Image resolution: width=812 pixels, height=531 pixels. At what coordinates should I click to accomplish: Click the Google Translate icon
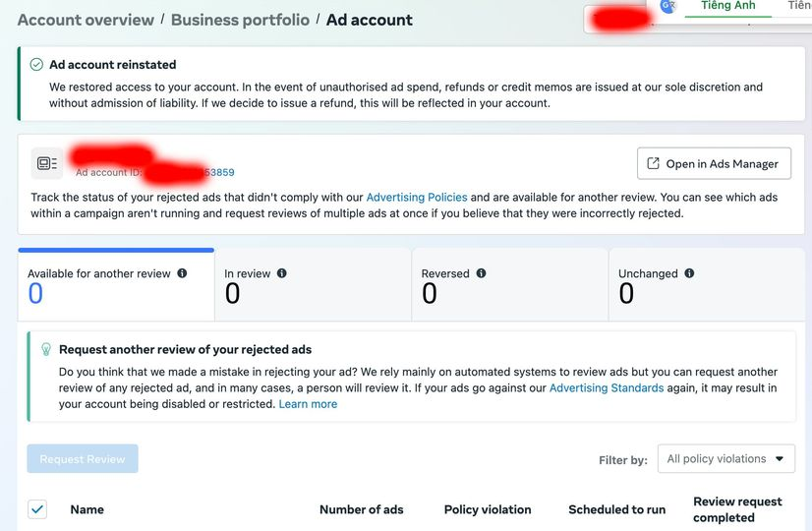click(668, 6)
